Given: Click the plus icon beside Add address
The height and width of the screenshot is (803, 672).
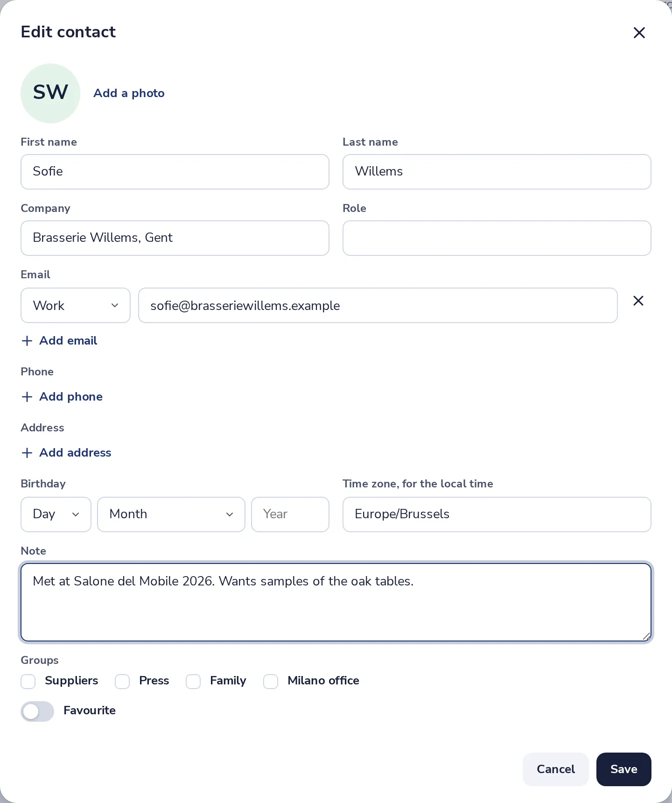Looking at the screenshot, I should 27,453.
